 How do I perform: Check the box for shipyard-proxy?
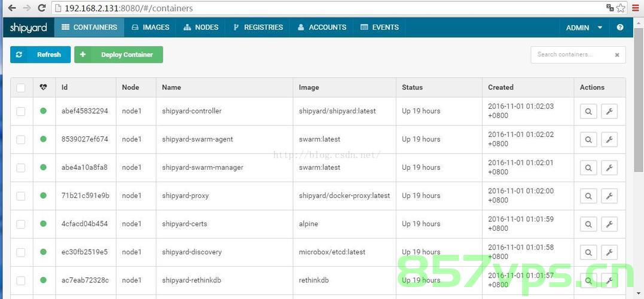pos(20,196)
